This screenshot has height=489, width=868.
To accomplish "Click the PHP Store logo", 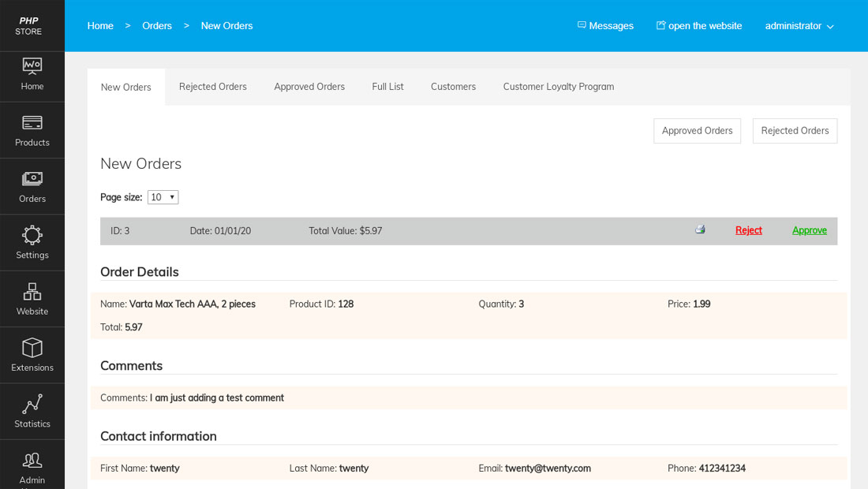I will coord(28,26).
